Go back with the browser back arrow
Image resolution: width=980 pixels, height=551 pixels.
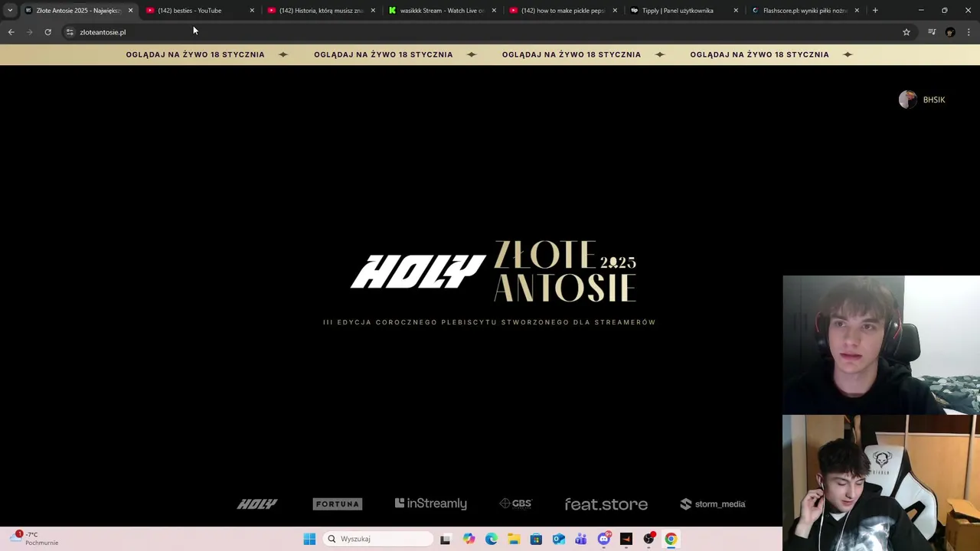(11, 32)
